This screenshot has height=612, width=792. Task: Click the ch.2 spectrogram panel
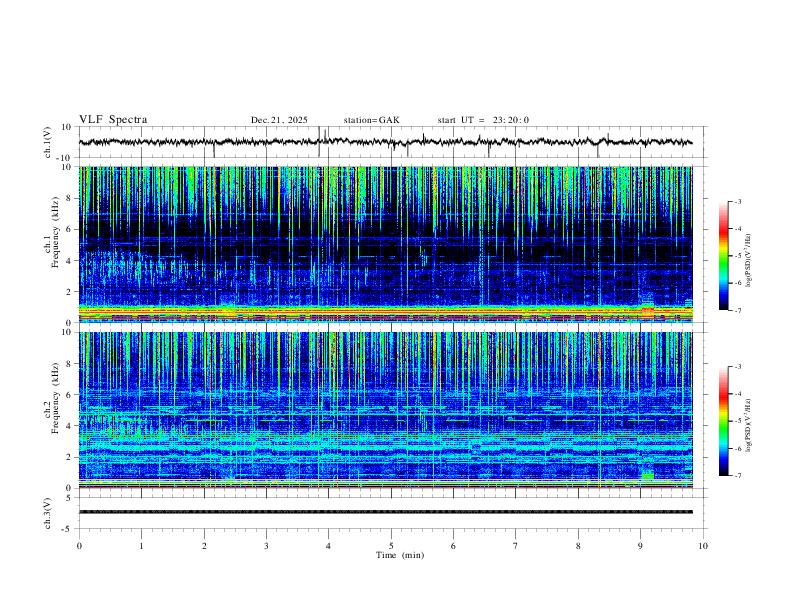click(386, 410)
